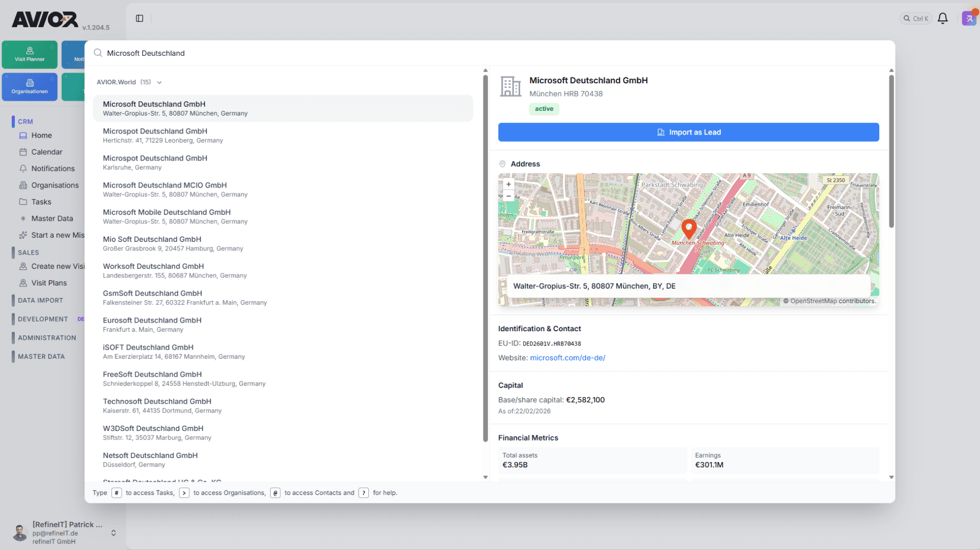Open Calendar in sidebar
Image resolution: width=980 pixels, height=550 pixels.
click(x=47, y=152)
